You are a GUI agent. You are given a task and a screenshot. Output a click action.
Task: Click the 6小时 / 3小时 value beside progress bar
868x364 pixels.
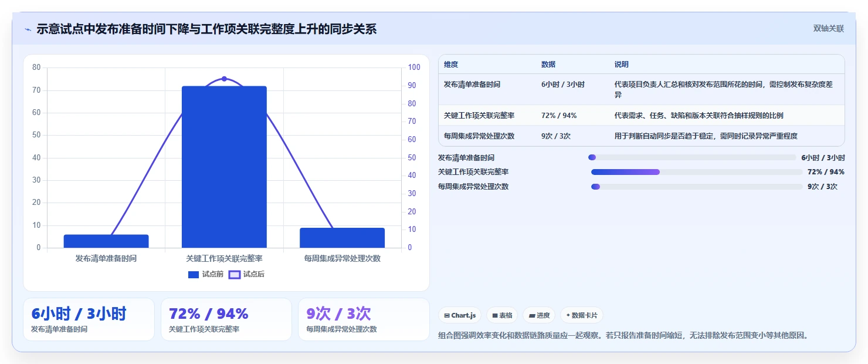823,157
